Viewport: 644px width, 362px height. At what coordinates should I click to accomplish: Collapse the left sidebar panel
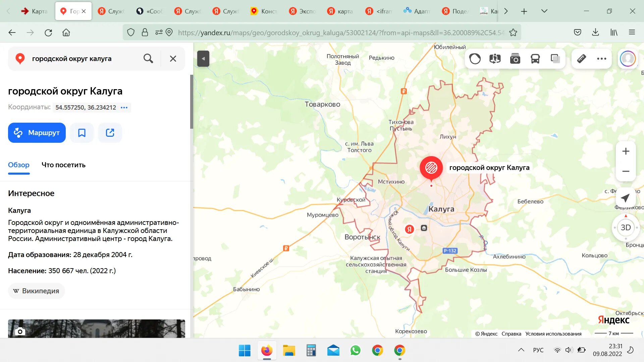click(x=203, y=59)
